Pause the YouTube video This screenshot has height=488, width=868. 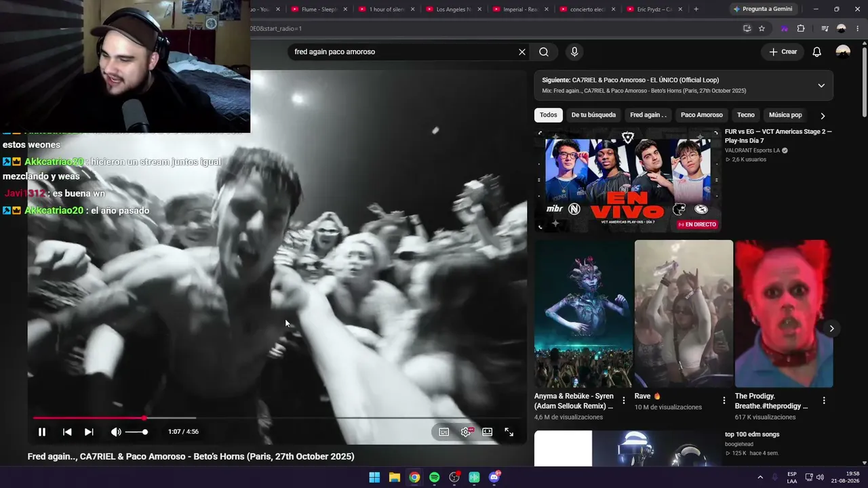(x=42, y=432)
